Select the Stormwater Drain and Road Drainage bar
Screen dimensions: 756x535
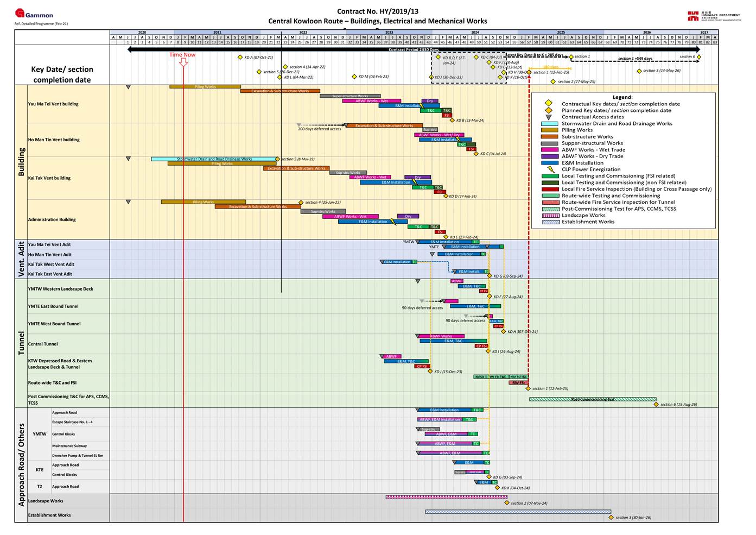tap(214, 159)
